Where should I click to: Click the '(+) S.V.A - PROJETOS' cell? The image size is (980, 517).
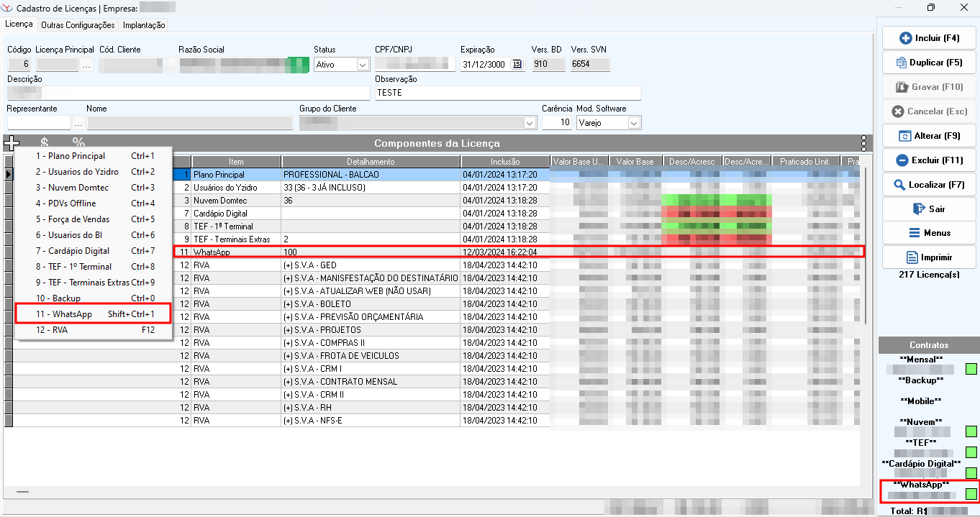371,330
